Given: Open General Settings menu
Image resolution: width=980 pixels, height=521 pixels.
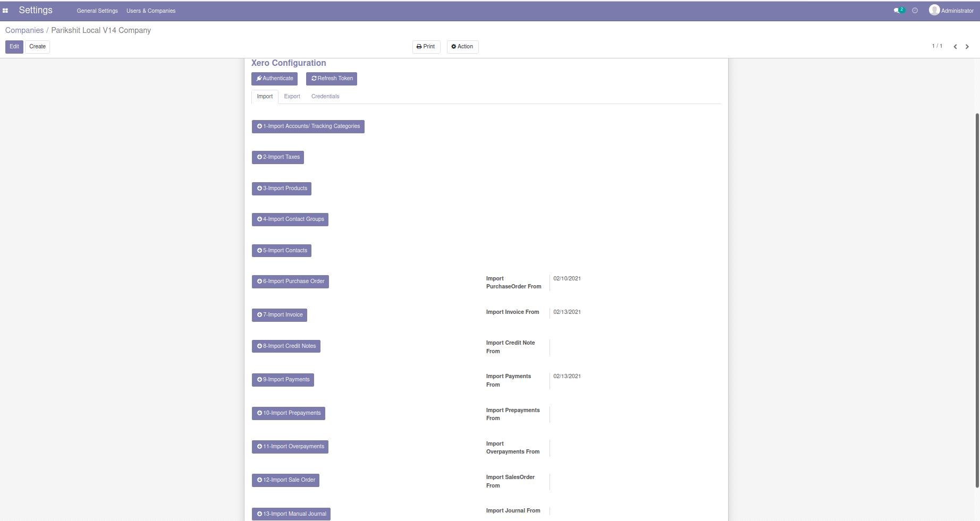Looking at the screenshot, I should [x=97, y=11].
